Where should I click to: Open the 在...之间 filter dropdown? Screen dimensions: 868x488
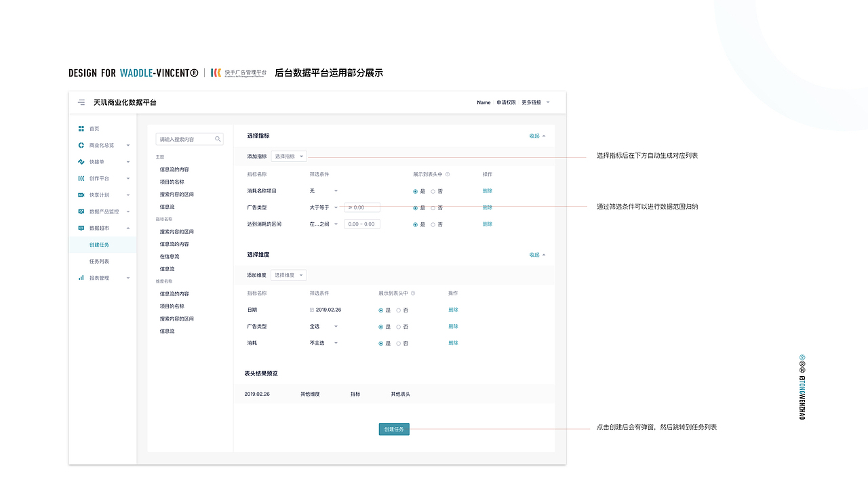[x=323, y=224]
